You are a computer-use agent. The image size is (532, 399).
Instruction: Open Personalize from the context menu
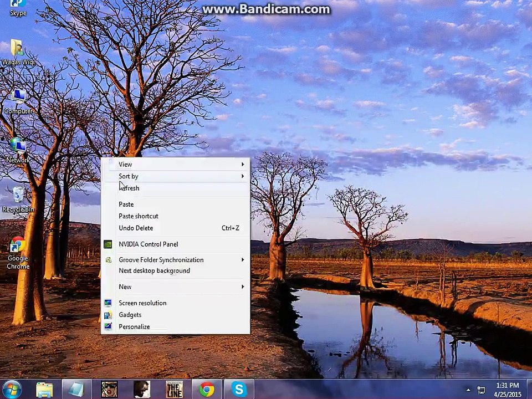tap(176, 327)
